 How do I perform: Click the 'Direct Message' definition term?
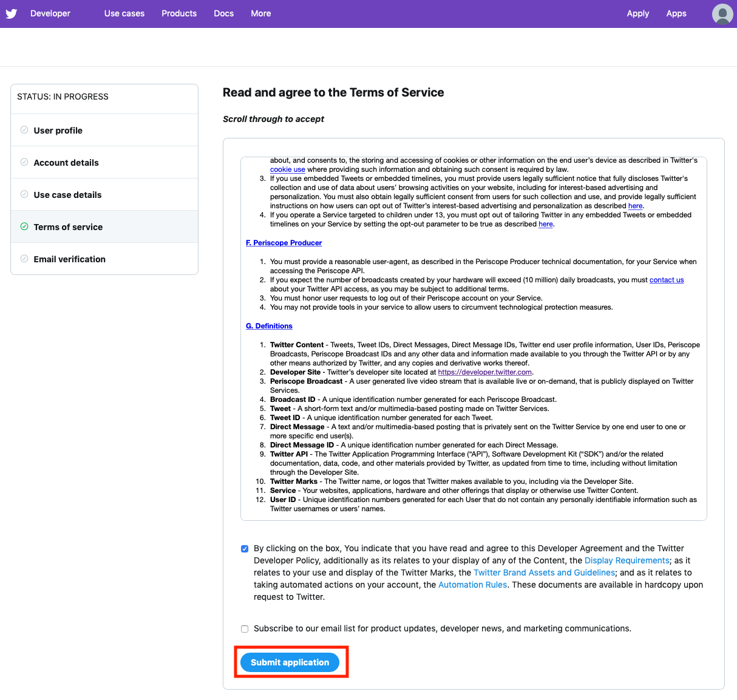click(x=297, y=427)
